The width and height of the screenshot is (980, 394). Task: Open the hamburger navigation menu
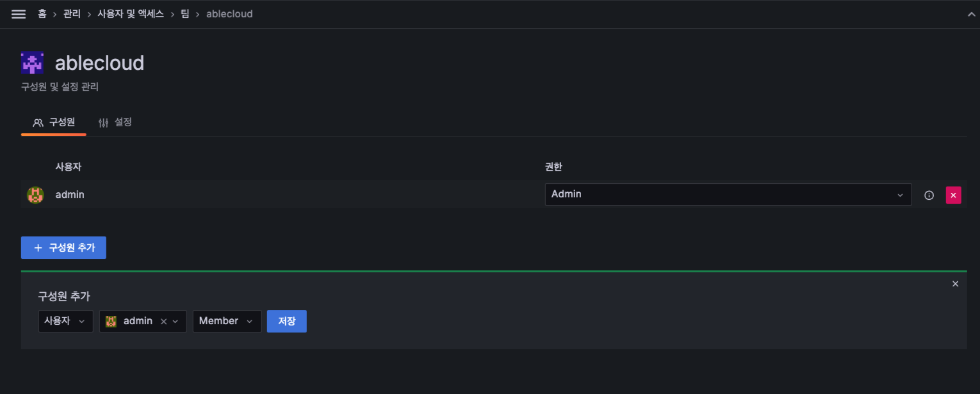click(x=19, y=14)
